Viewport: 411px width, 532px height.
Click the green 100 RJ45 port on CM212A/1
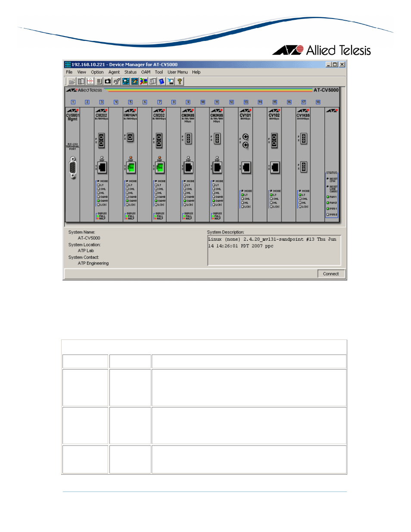point(131,167)
